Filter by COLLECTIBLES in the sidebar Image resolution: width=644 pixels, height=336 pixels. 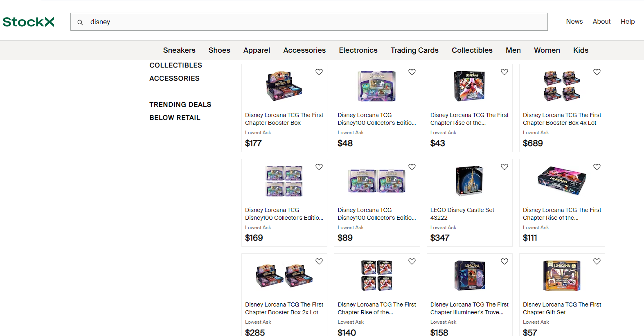(176, 65)
